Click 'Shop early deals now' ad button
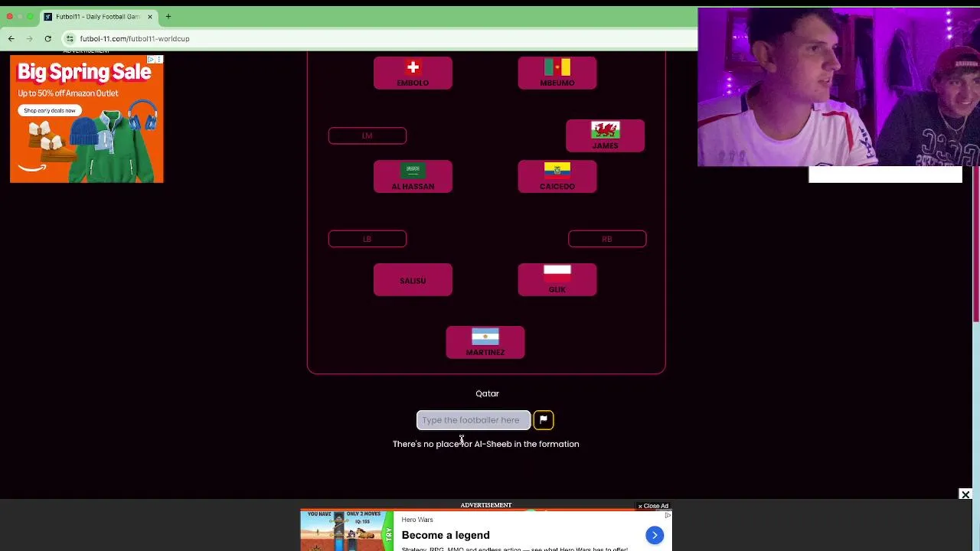The width and height of the screenshot is (980, 551). (49, 110)
